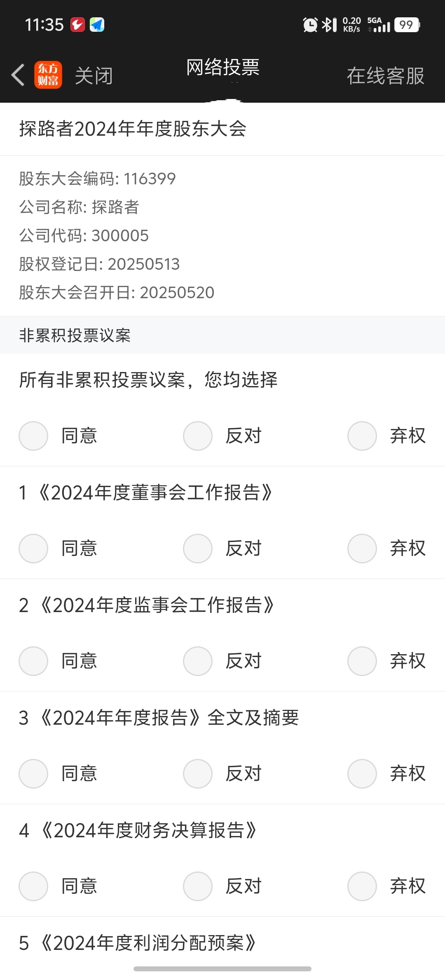Open proposal 5 《2024年度利润分配预案》
445x980 pixels.
coord(138,943)
